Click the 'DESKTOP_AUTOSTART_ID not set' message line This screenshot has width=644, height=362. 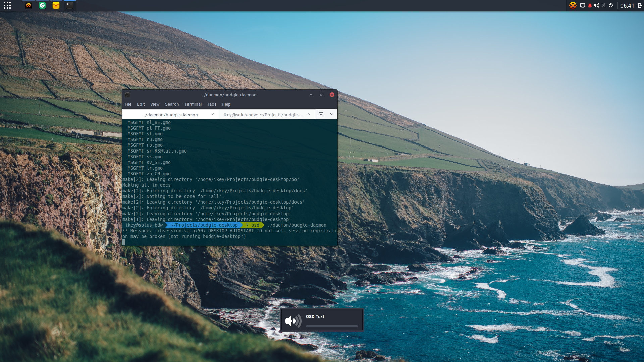coord(230,231)
